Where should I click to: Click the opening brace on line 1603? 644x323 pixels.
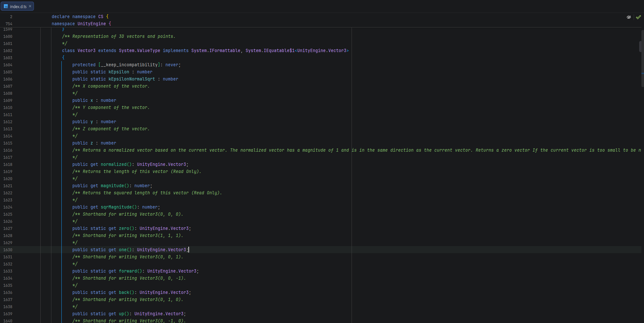click(63, 58)
